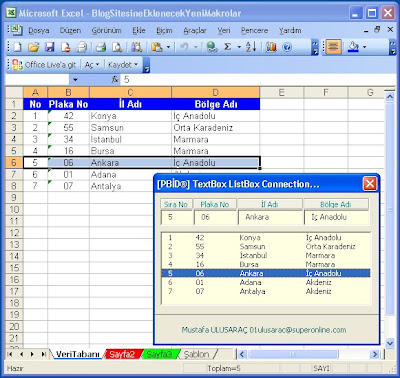Image resolution: width=400 pixels, height=378 pixels.
Task: Open the Ekle menu
Action: (139, 31)
